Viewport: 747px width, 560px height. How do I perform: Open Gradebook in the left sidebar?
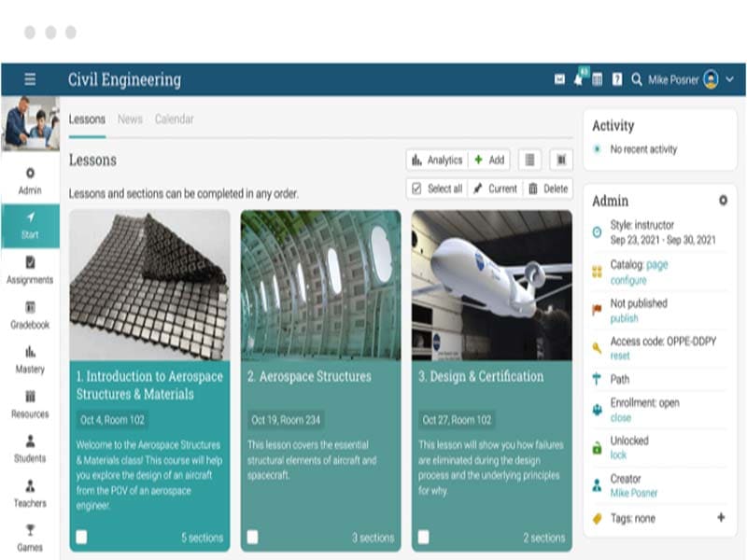[30, 315]
